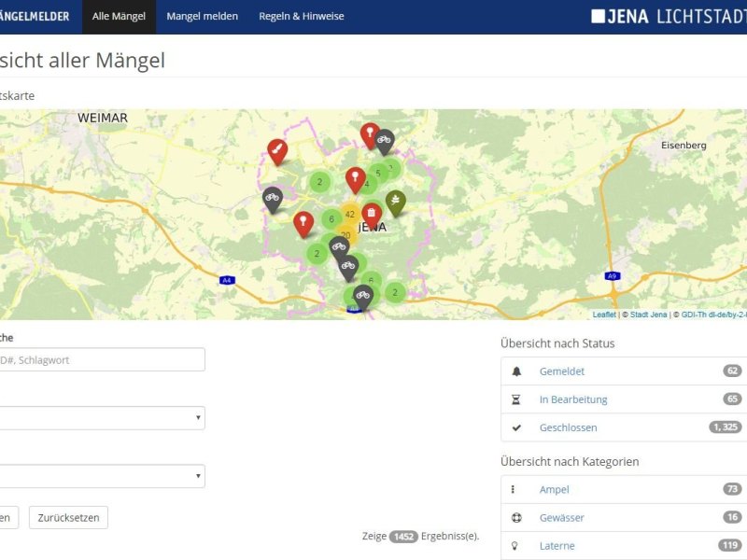The width and height of the screenshot is (747, 560).
Task: Click the hourglass icon in the In Bearbeitung row
Action: coord(516,399)
